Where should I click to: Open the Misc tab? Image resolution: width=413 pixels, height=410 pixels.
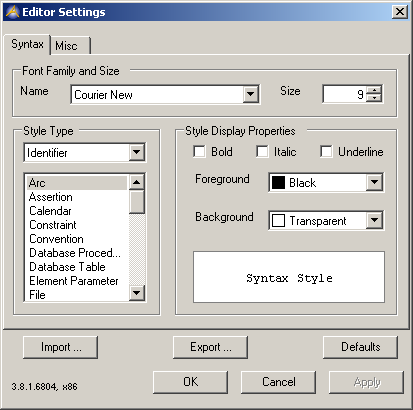click(70, 45)
